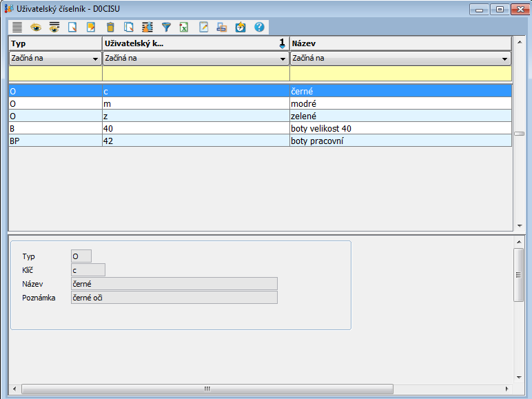
Task: Export to Excel using spreadsheet icon
Action: click(x=185, y=28)
